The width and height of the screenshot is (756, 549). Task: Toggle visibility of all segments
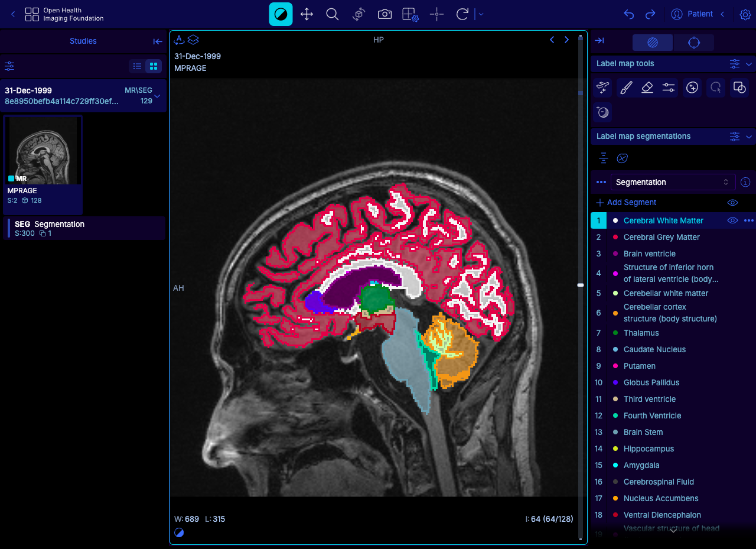click(733, 203)
